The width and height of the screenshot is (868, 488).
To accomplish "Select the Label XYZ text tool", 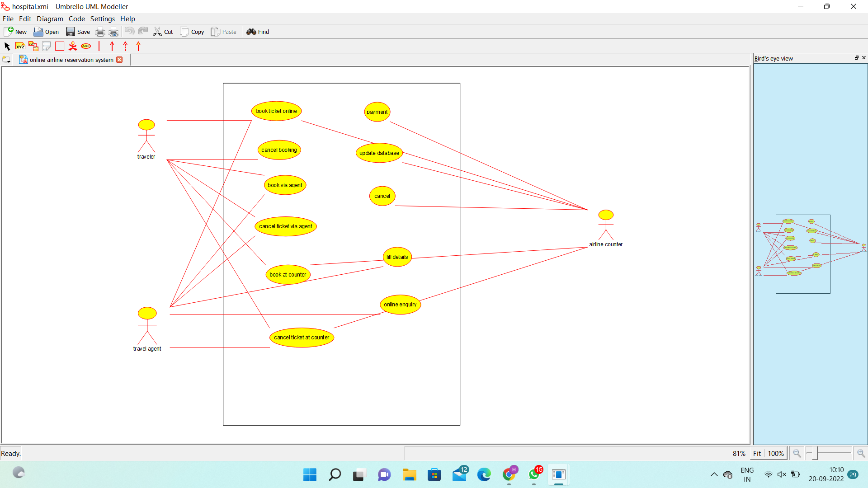I will point(20,46).
